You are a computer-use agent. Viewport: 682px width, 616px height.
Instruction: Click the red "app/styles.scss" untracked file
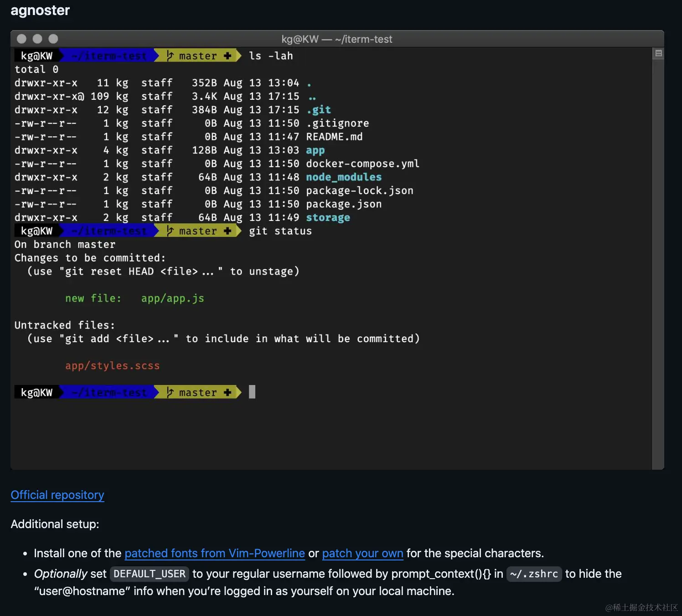[x=113, y=366]
